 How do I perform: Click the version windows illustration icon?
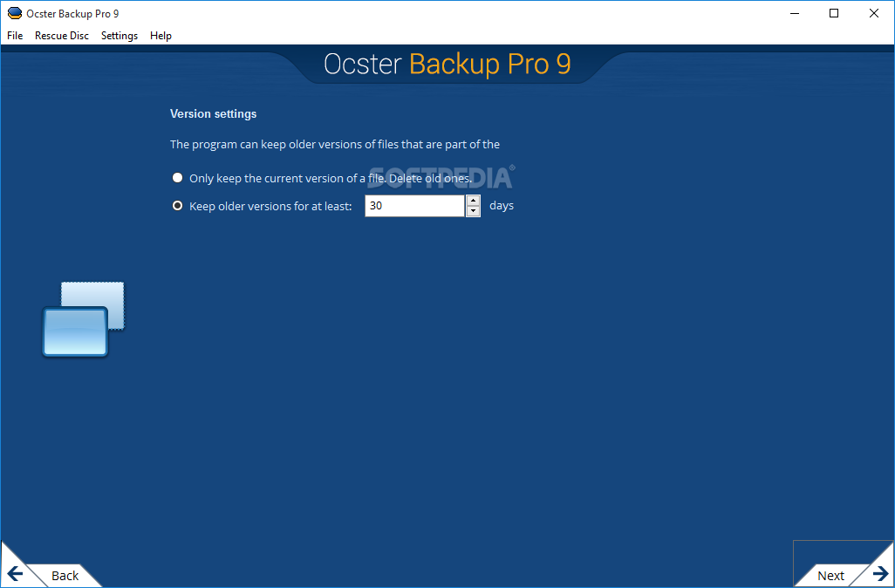point(84,319)
